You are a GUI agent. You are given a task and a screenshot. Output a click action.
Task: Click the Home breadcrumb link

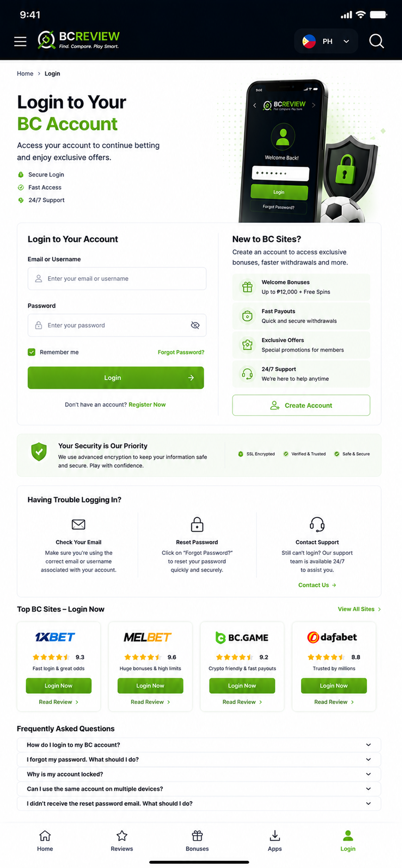coord(25,73)
